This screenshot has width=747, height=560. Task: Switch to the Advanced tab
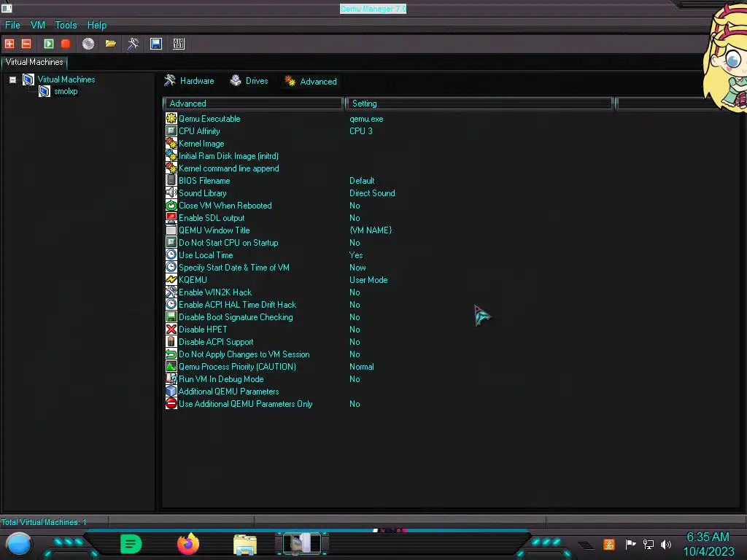(311, 82)
